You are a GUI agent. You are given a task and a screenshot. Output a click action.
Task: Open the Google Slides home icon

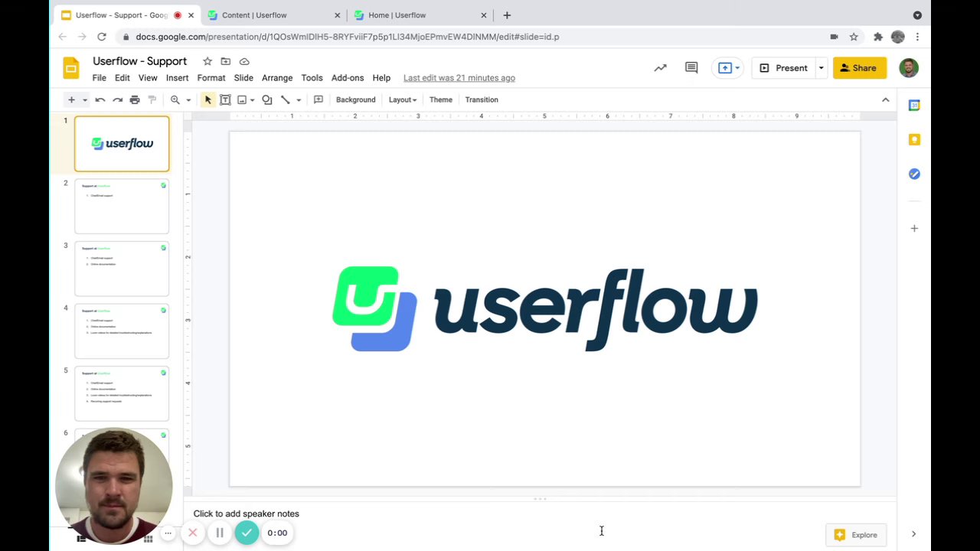[x=70, y=68]
